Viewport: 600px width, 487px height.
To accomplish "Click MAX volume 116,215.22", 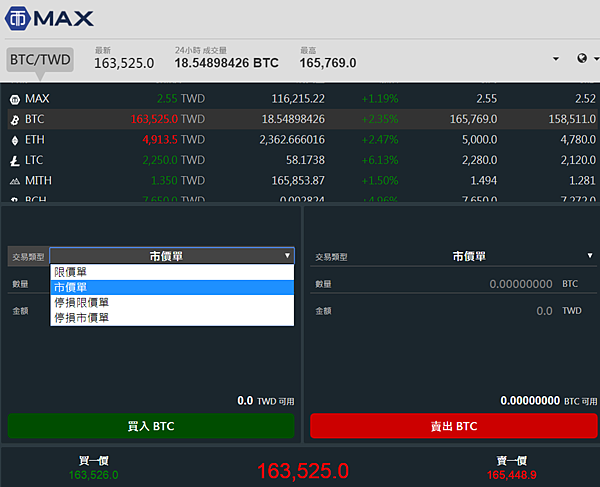I will click(x=298, y=99).
